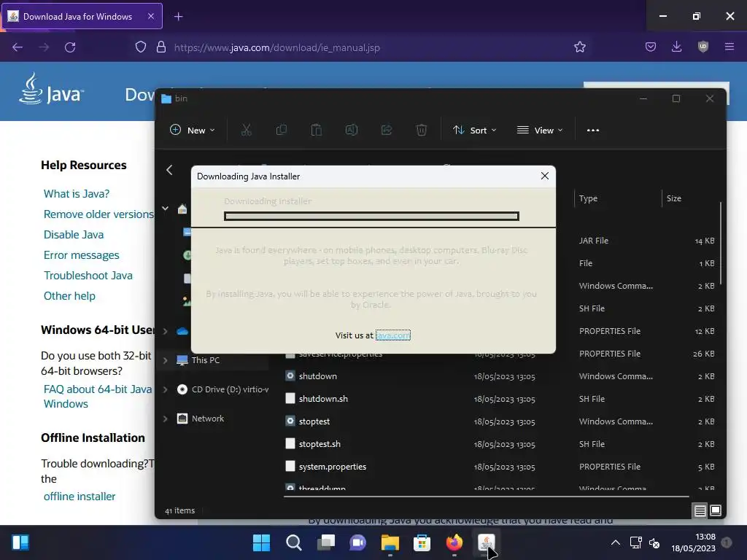Open File Explorer from the taskbar
Screen dimensions: 747x560
pyautogui.click(x=390, y=542)
